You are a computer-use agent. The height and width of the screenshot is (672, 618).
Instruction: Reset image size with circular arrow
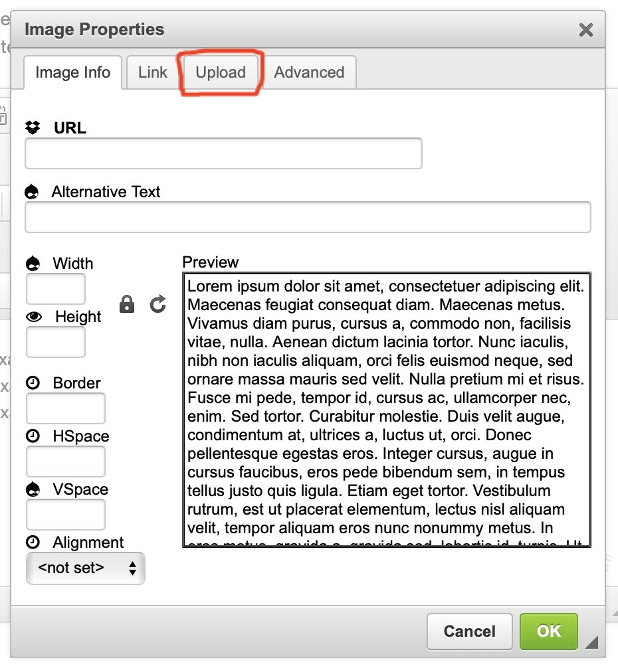157,304
